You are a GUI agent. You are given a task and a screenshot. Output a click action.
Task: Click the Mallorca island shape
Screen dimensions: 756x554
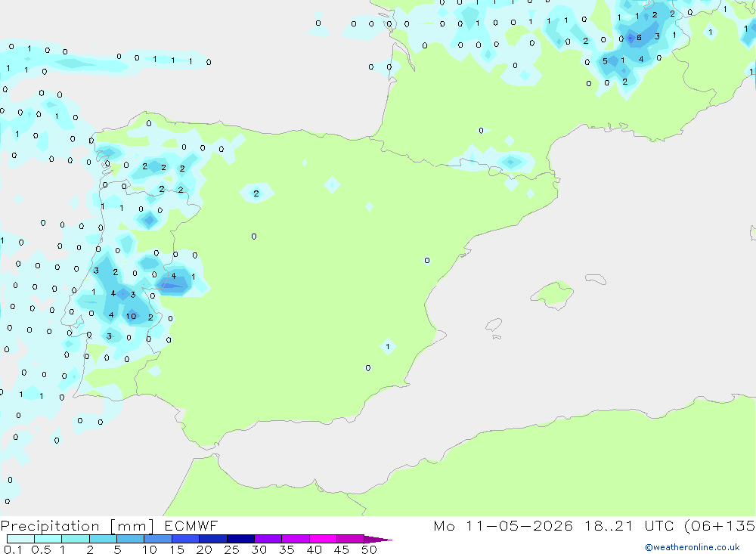pyautogui.click(x=553, y=294)
